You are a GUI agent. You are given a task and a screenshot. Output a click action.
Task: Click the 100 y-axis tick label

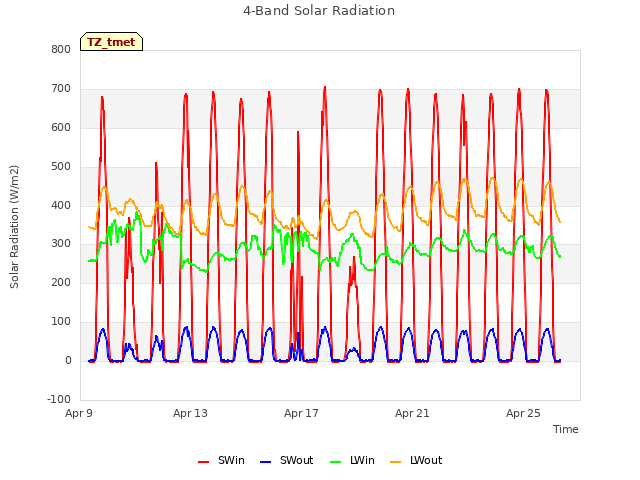61,322
